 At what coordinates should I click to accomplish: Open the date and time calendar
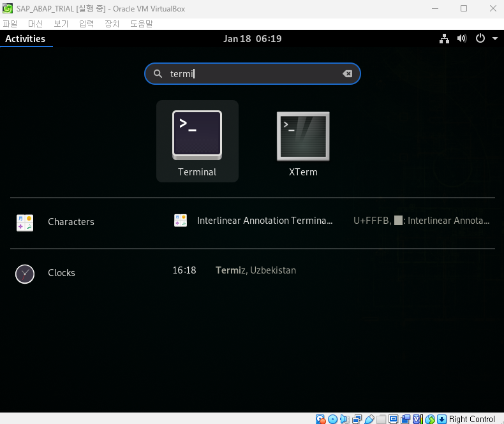click(253, 39)
